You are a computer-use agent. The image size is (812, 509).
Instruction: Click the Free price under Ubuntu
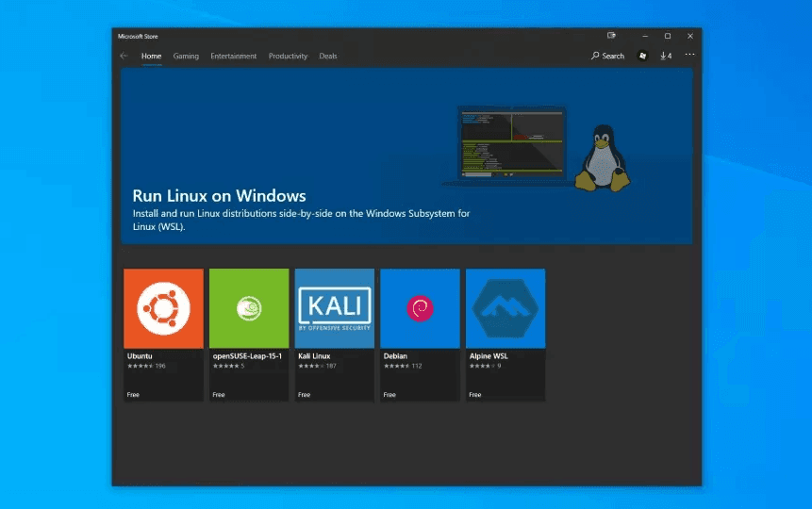[x=133, y=395]
